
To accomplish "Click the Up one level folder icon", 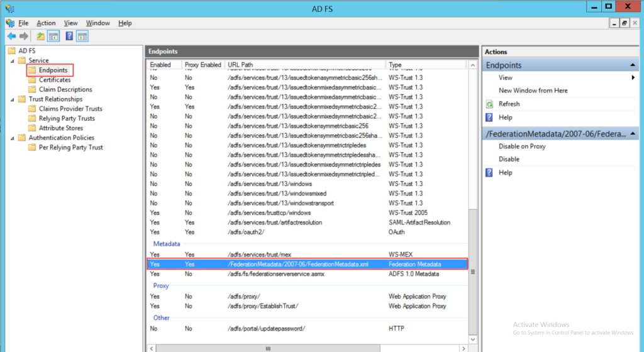I will click(40, 36).
